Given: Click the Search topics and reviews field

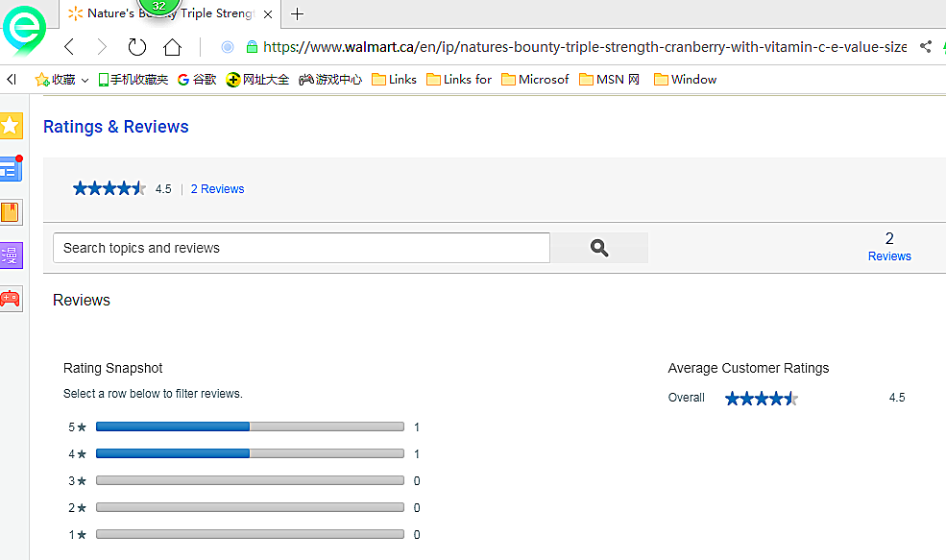Looking at the screenshot, I should [301, 248].
